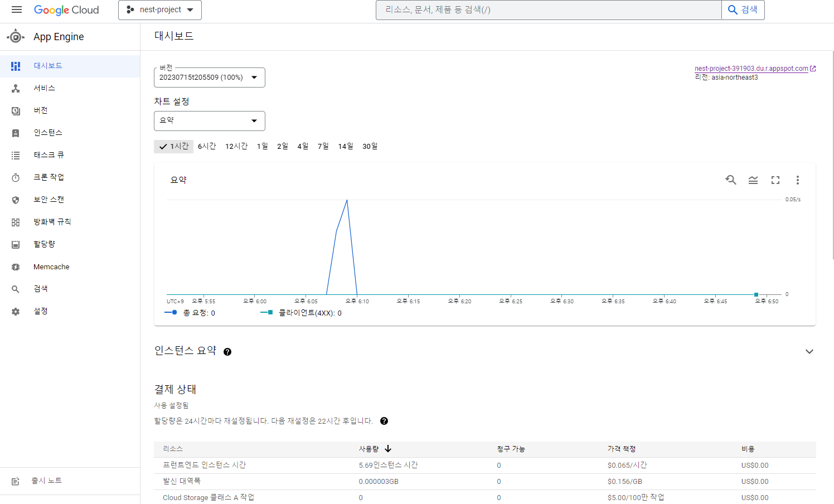The width and height of the screenshot is (834, 504).
Task: Click the 서비스 sidebar icon
Action: (16, 88)
